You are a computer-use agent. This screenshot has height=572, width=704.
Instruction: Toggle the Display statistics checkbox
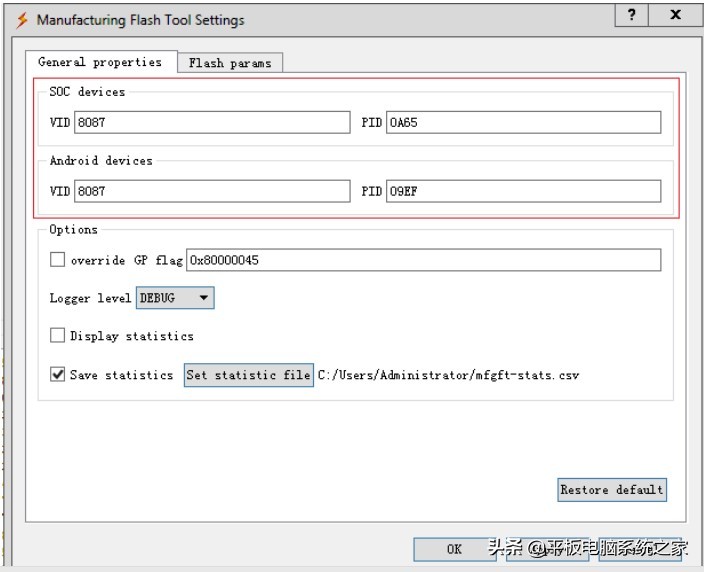(x=58, y=336)
